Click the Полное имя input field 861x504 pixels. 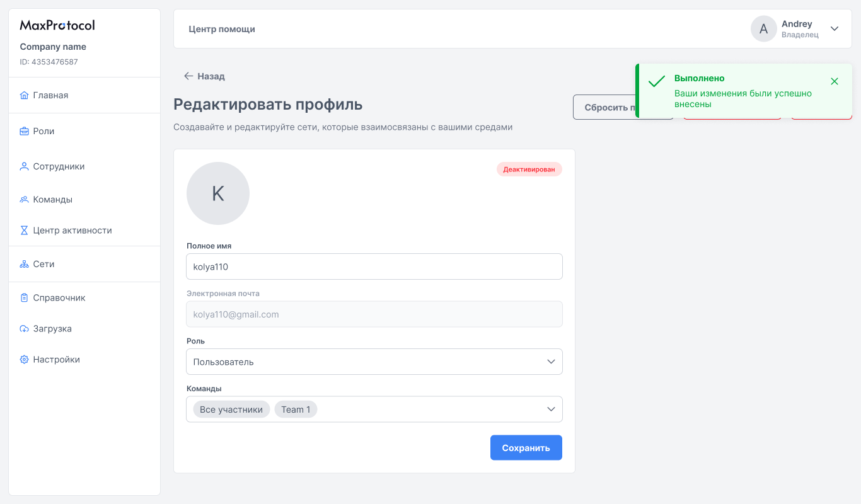point(374,266)
